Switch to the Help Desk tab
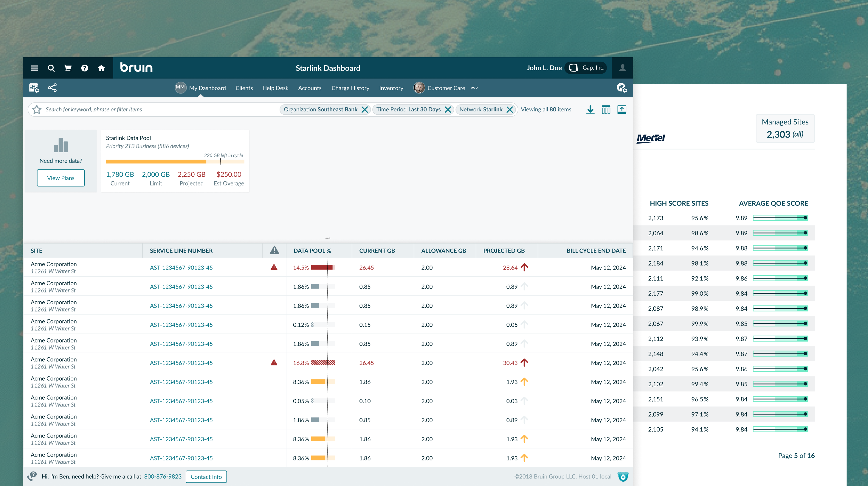Screen dimensions: 868x486 [275, 88]
